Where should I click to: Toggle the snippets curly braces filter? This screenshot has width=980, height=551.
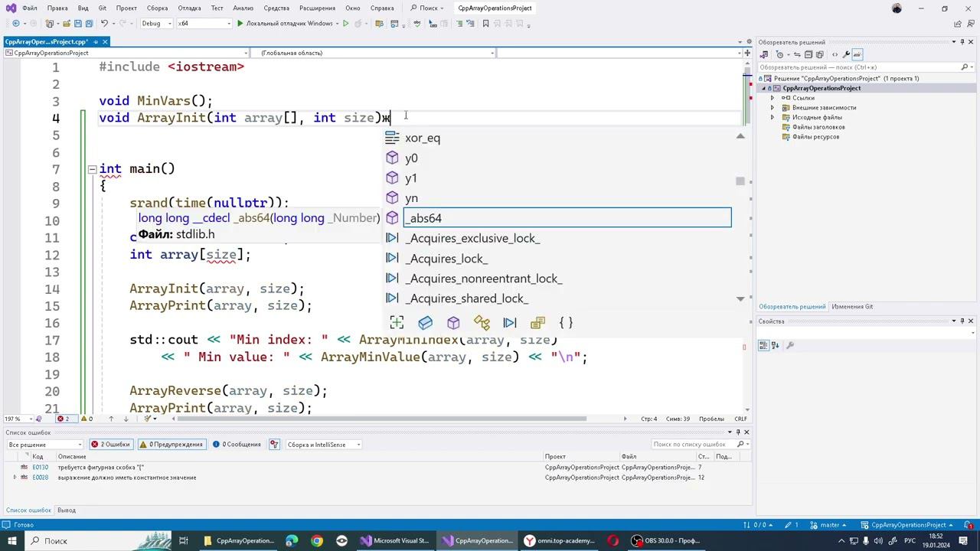click(566, 323)
